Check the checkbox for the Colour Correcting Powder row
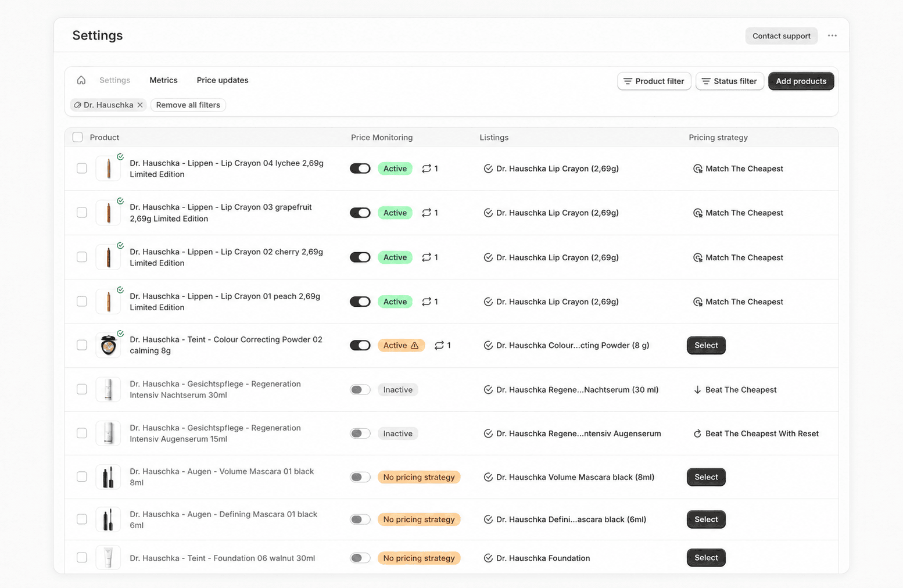Viewport: 903px width, 588px height. click(82, 345)
